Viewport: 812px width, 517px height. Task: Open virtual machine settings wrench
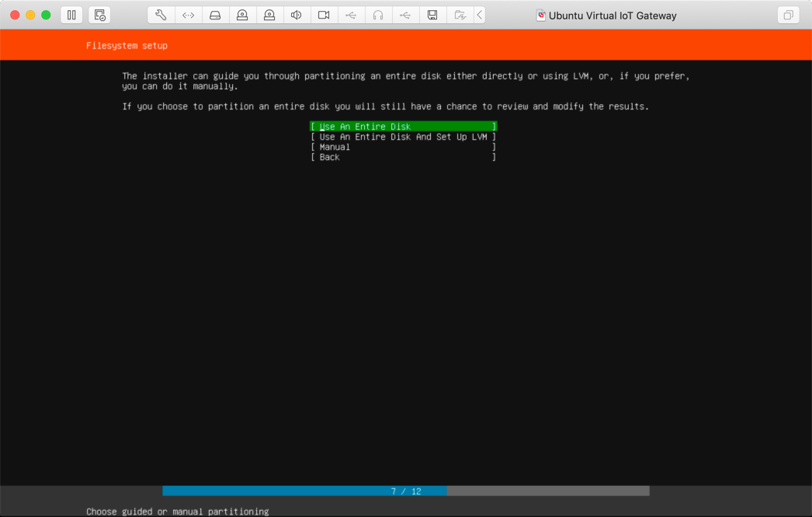(161, 15)
